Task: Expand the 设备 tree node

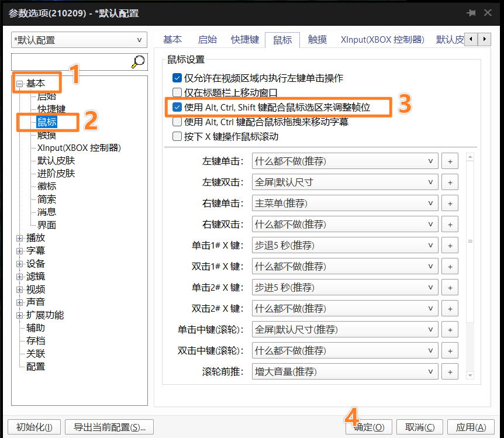Action: [20, 264]
